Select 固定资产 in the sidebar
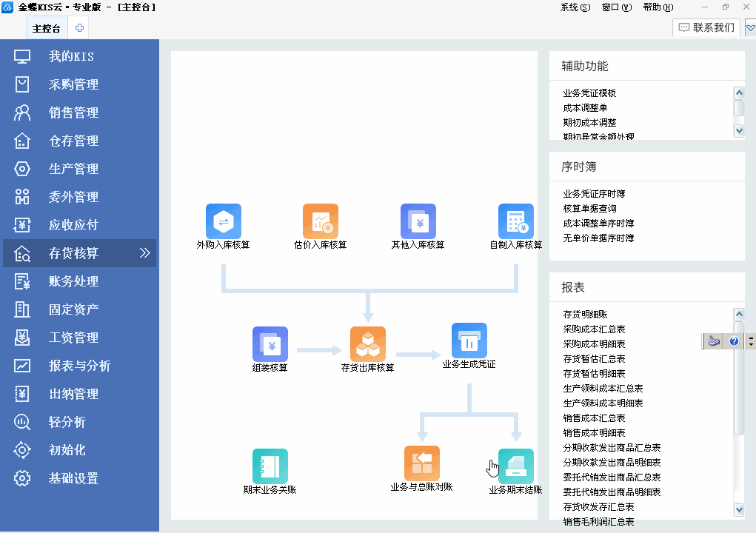Viewport: 756px width, 533px height. click(x=79, y=309)
